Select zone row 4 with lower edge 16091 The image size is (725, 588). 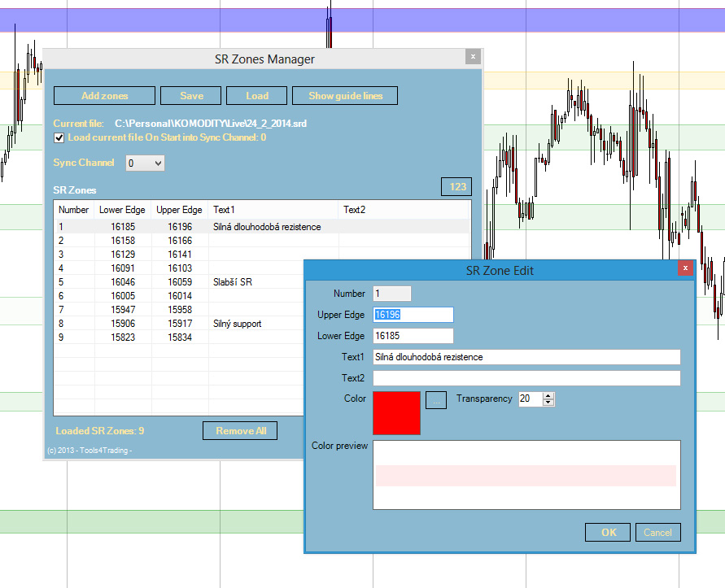(x=179, y=268)
